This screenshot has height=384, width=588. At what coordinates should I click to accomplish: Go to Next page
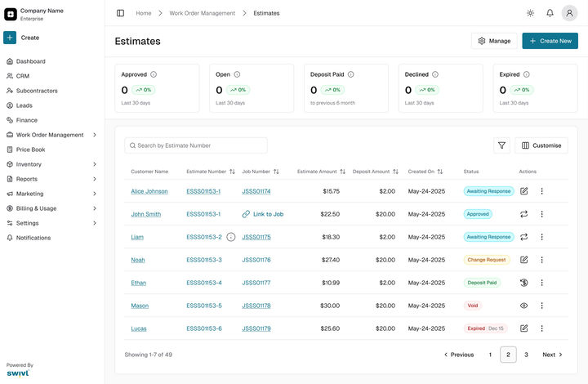pyautogui.click(x=552, y=355)
